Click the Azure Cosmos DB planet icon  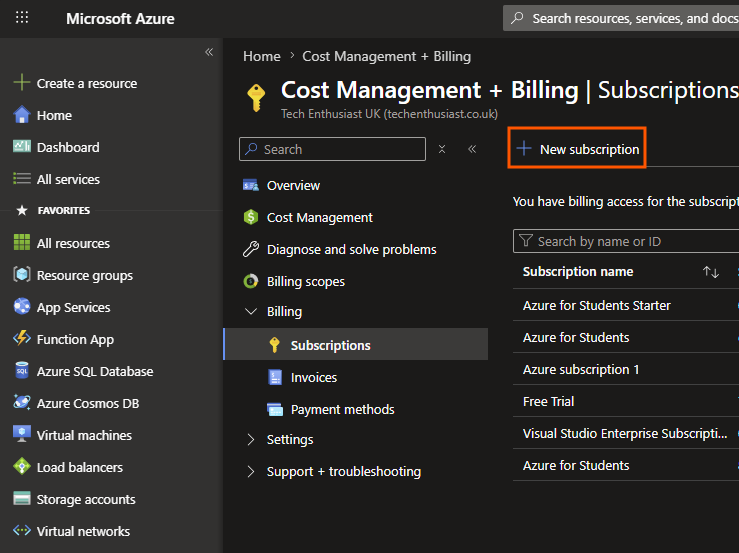[22, 403]
